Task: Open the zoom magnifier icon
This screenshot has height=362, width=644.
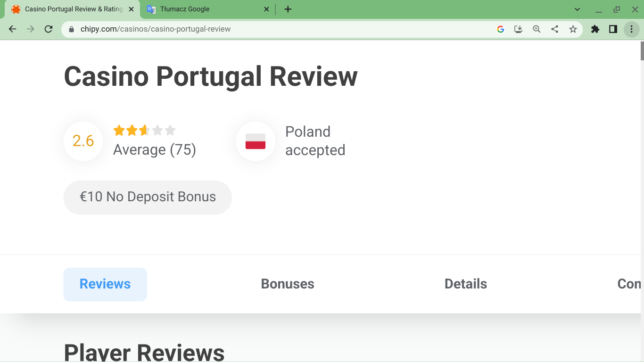Action: (x=537, y=29)
